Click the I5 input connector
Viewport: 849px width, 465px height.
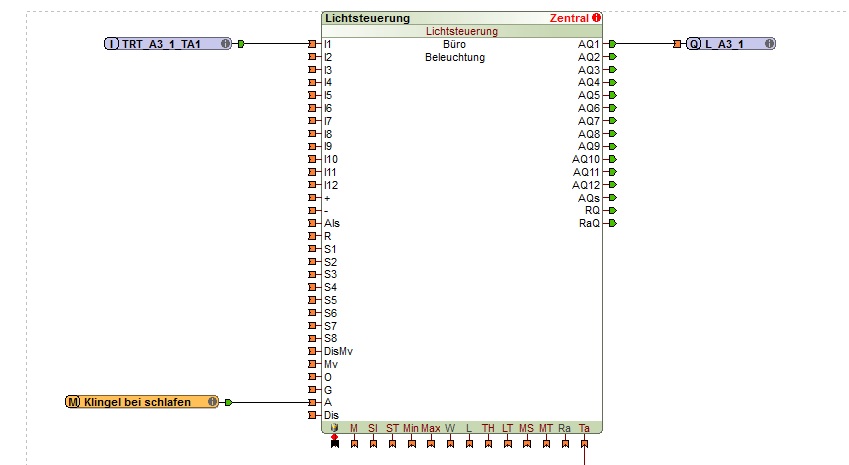(x=312, y=95)
